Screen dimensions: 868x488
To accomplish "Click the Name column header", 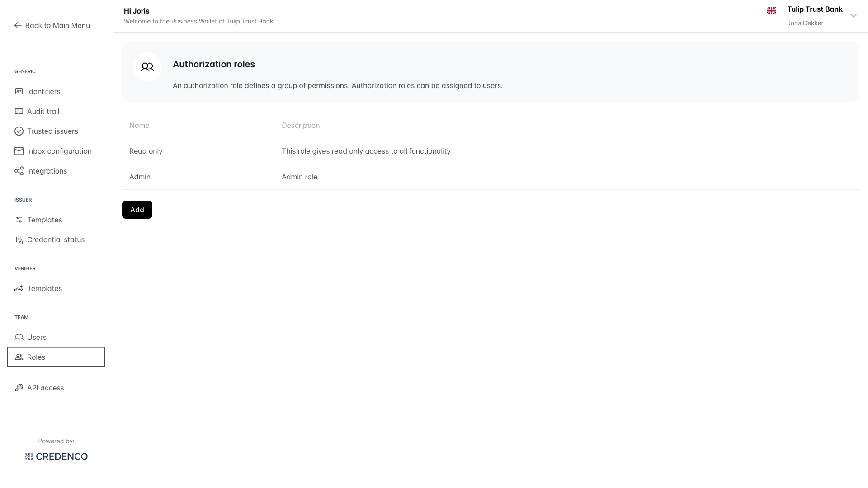I will coord(139,125).
